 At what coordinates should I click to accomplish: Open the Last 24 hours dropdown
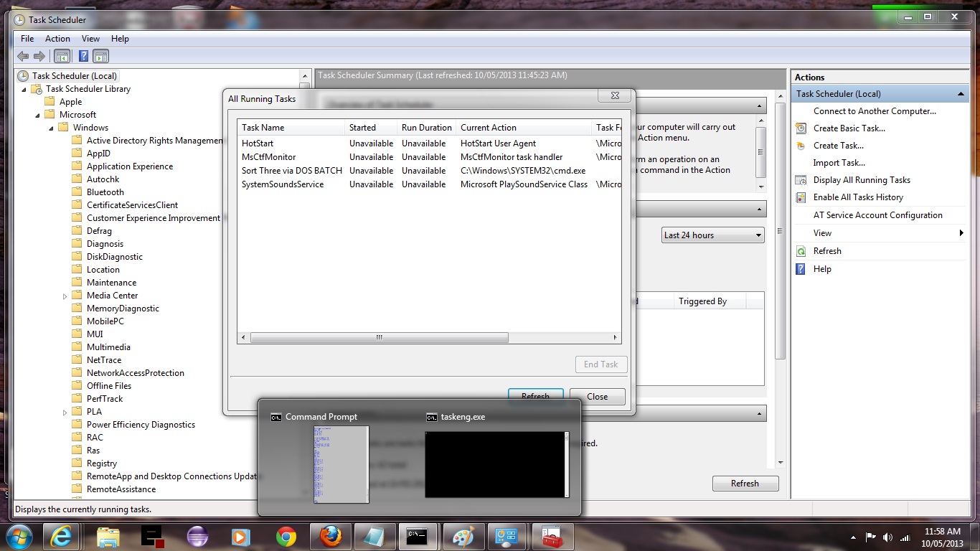712,235
